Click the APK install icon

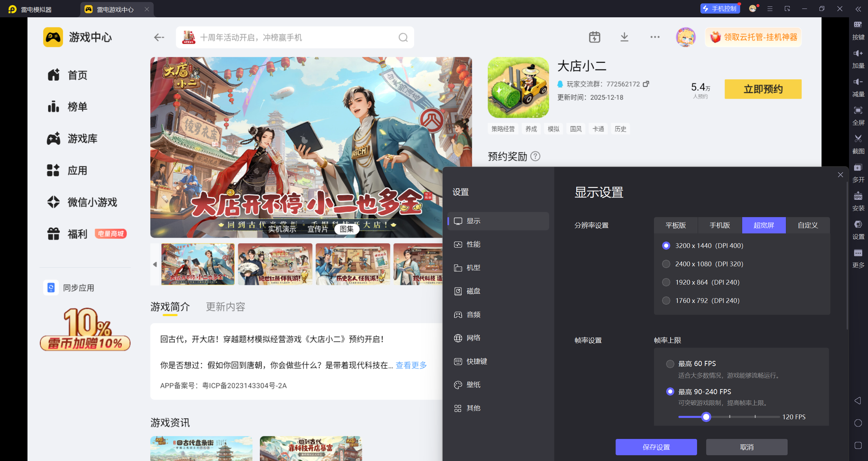[858, 196]
